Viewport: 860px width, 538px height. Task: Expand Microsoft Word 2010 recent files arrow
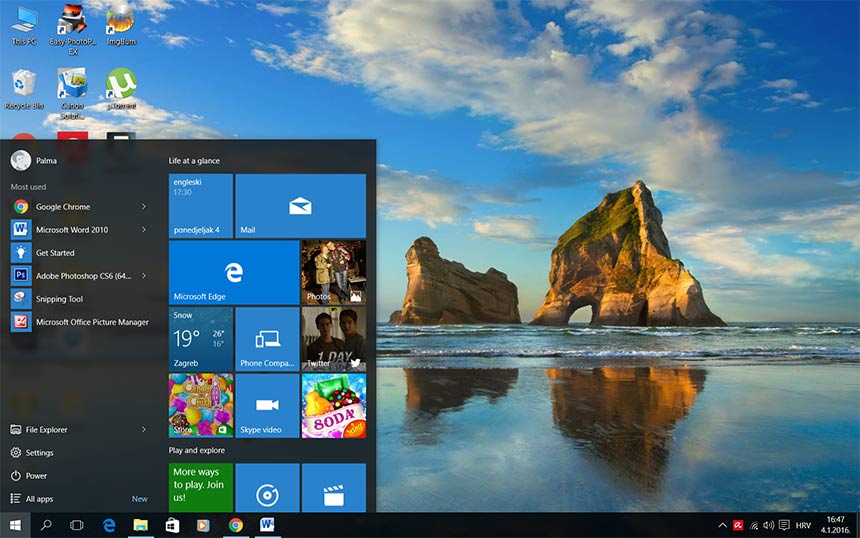pyautogui.click(x=144, y=230)
